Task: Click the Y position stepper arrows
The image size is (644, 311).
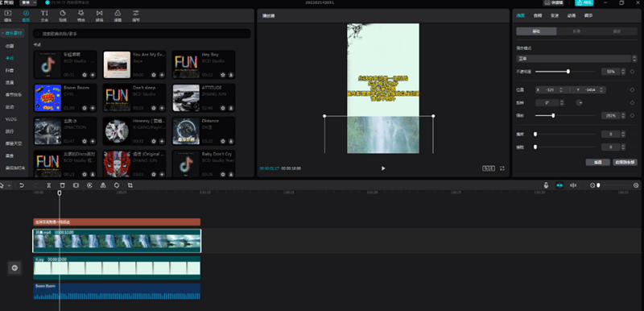Action: (602, 89)
